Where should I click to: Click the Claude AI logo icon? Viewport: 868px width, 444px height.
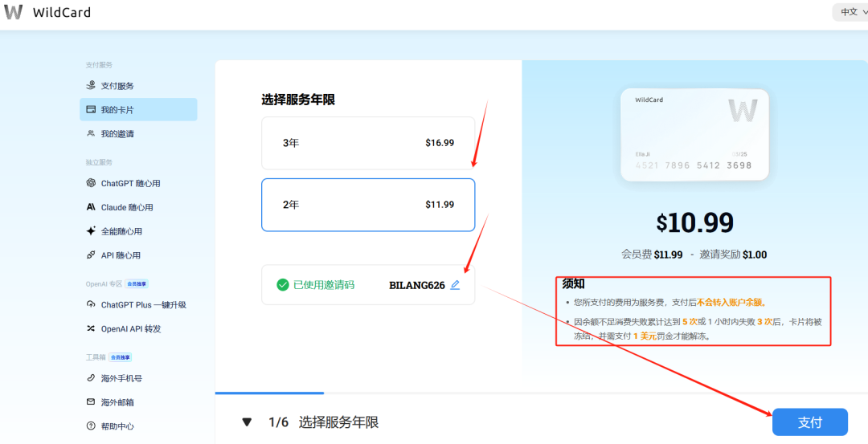click(92, 207)
